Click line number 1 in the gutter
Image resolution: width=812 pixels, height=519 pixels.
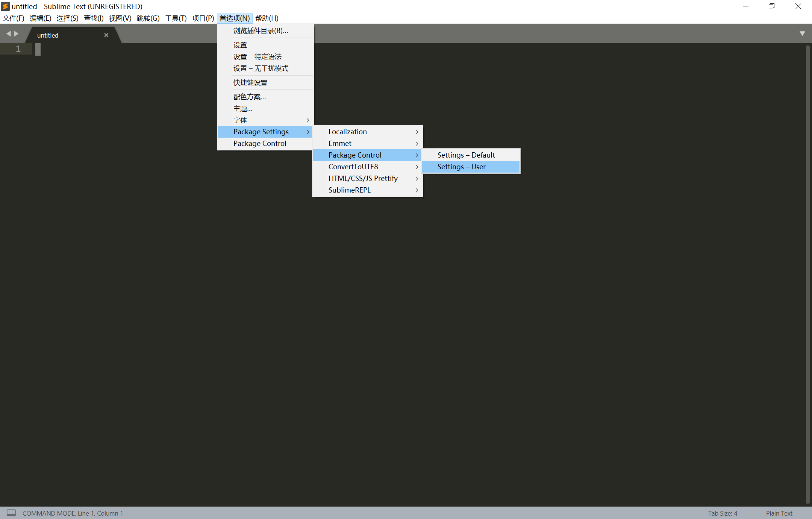(x=18, y=49)
